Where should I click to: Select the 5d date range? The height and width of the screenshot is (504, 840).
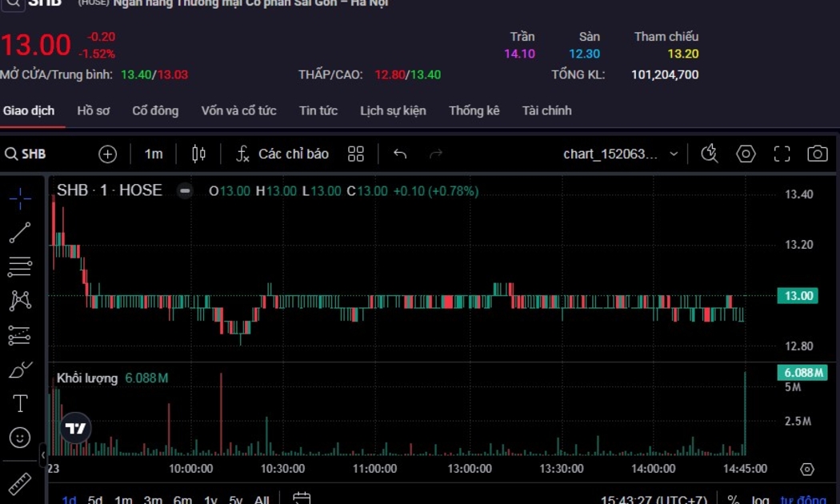95,500
